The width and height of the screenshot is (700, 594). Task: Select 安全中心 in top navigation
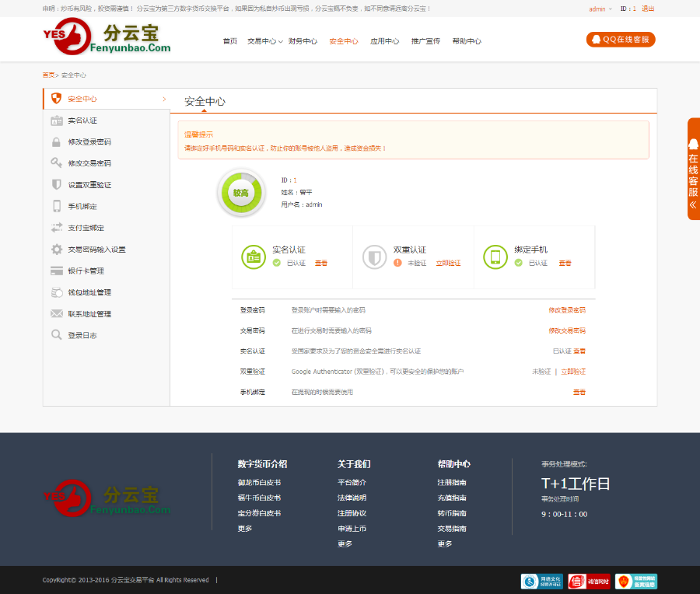pyautogui.click(x=344, y=41)
